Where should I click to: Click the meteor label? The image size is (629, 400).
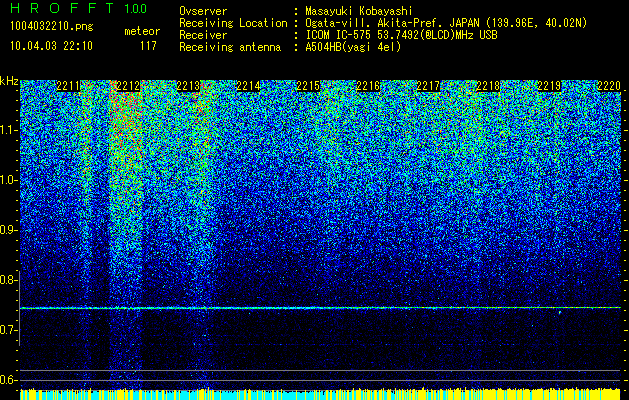142,31
